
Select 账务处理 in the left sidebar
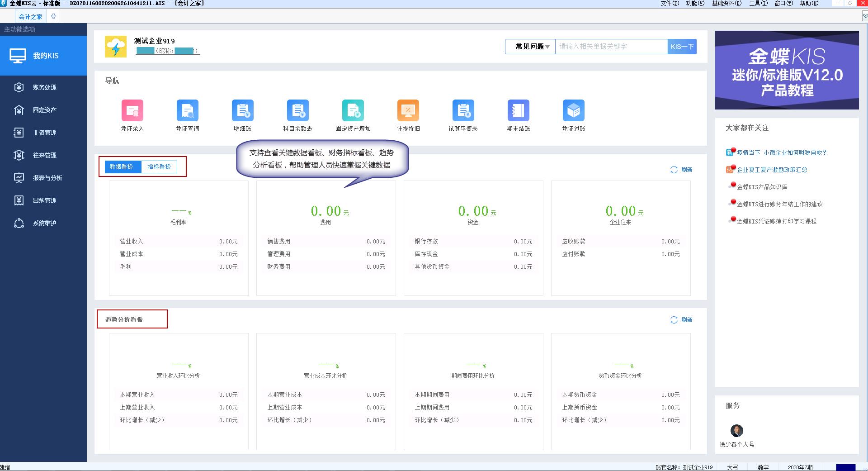[44, 87]
